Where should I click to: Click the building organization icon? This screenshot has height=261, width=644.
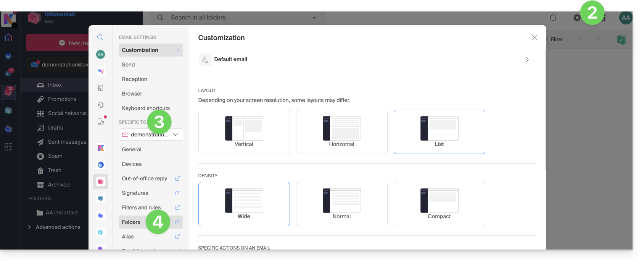[101, 88]
